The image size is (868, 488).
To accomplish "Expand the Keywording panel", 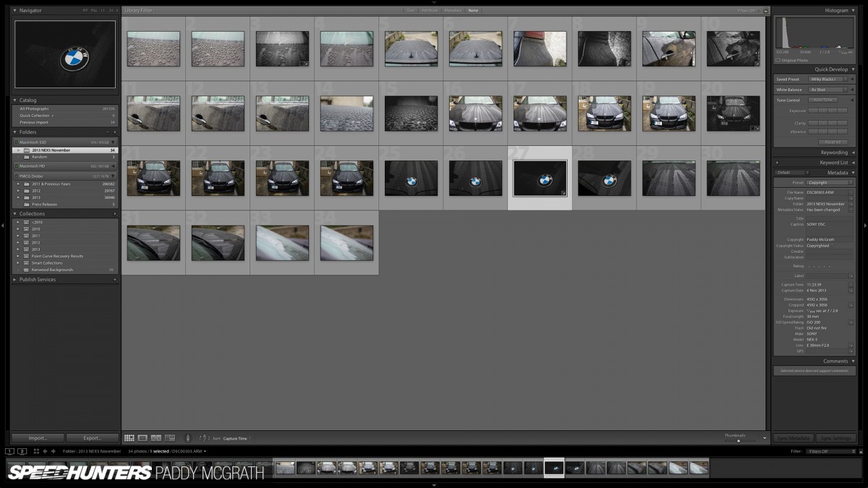I will pos(853,153).
